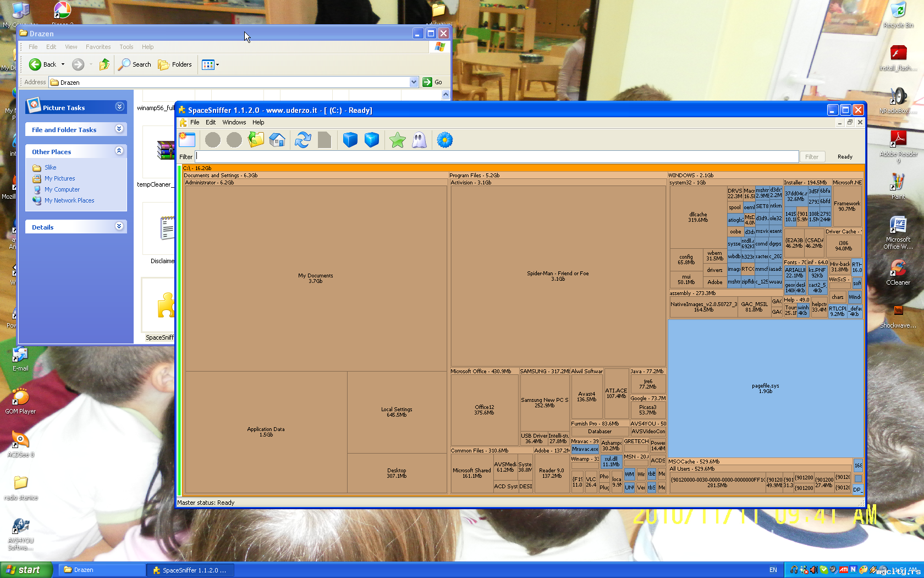Click the blue flower toolbar icon
Image resolution: width=924 pixels, height=578 pixels.
445,140
